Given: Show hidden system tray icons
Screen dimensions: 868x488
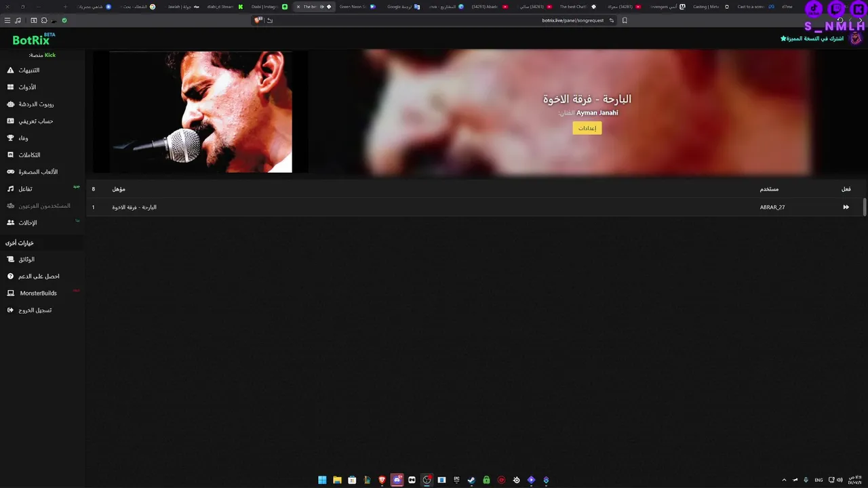Looking at the screenshot, I should point(785,480).
